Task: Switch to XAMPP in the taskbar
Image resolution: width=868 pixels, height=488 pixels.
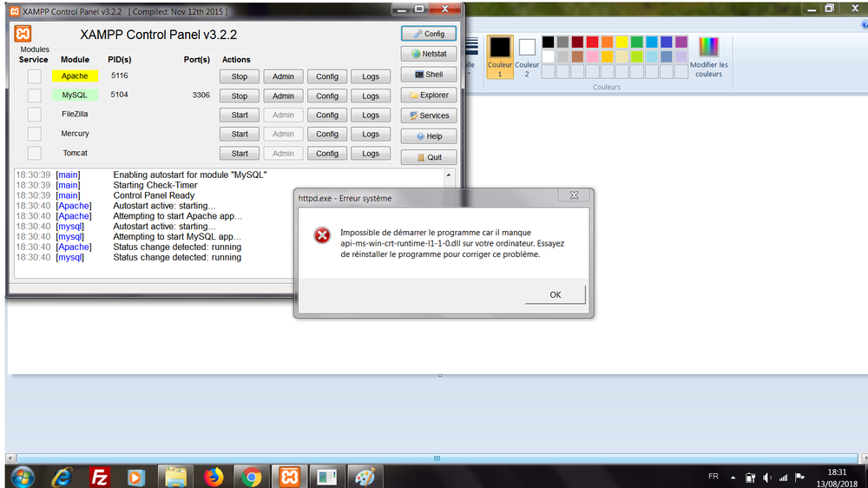Action: [289, 477]
